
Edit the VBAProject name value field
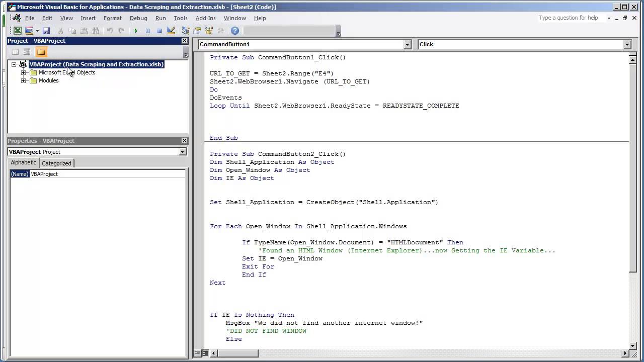pyautogui.click(x=107, y=174)
